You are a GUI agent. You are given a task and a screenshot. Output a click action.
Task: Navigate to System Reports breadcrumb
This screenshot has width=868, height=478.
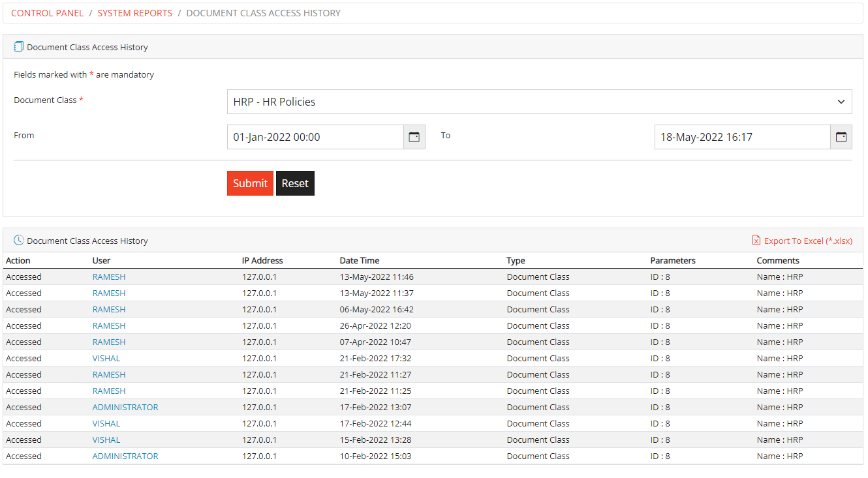[134, 13]
